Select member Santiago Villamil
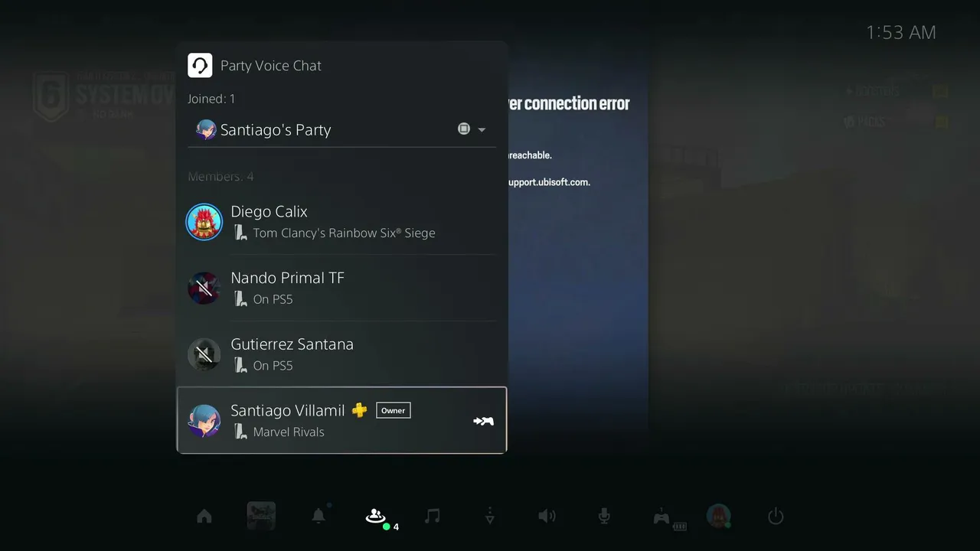The image size is (980, 551). point(341,420)
